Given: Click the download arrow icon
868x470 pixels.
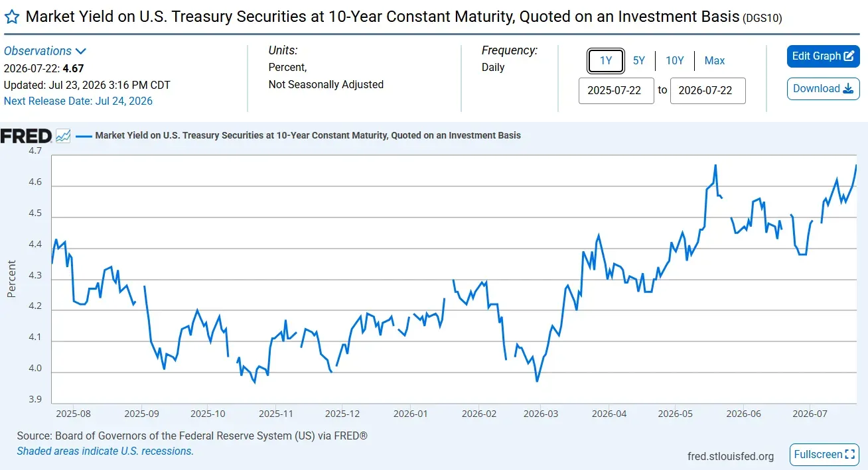Looking at the screenshot, I should click(x=847, y=89).
